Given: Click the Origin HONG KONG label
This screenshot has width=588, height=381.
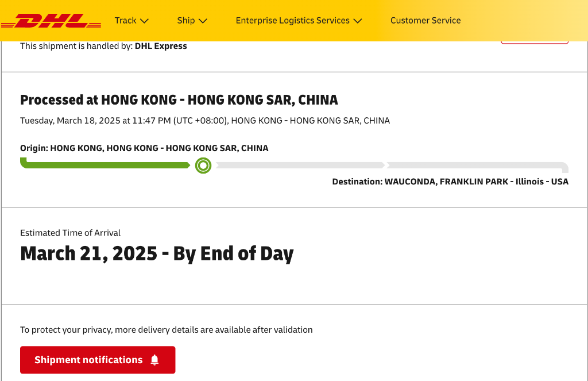Looking at the screenshot, I should [144, 148].
